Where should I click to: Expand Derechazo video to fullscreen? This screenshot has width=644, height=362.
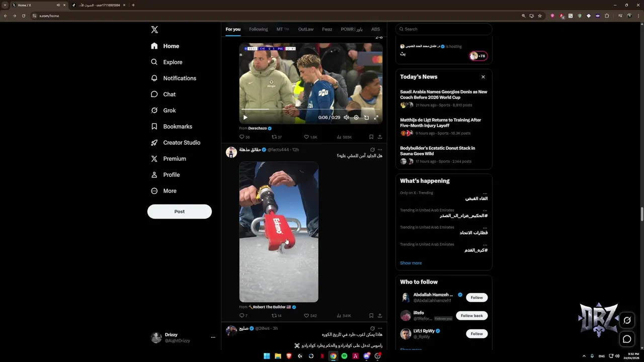pyautogui.click(x=376, y=117)
